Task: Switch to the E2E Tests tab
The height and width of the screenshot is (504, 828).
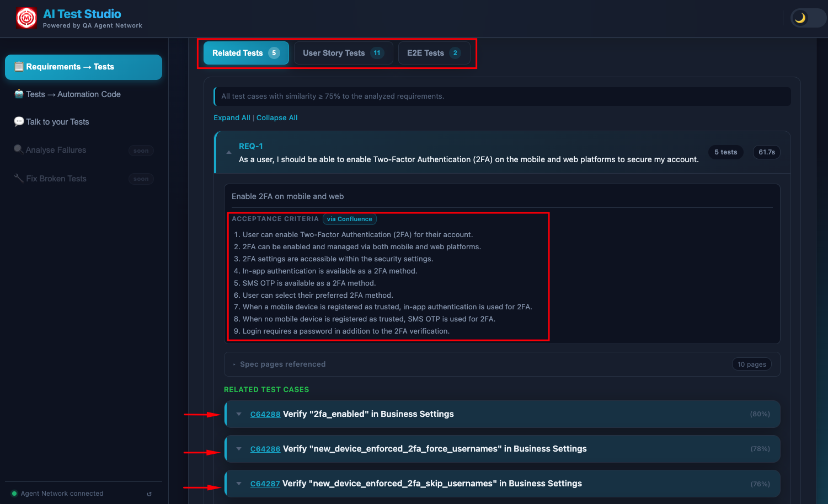Action: click(434, 53)
